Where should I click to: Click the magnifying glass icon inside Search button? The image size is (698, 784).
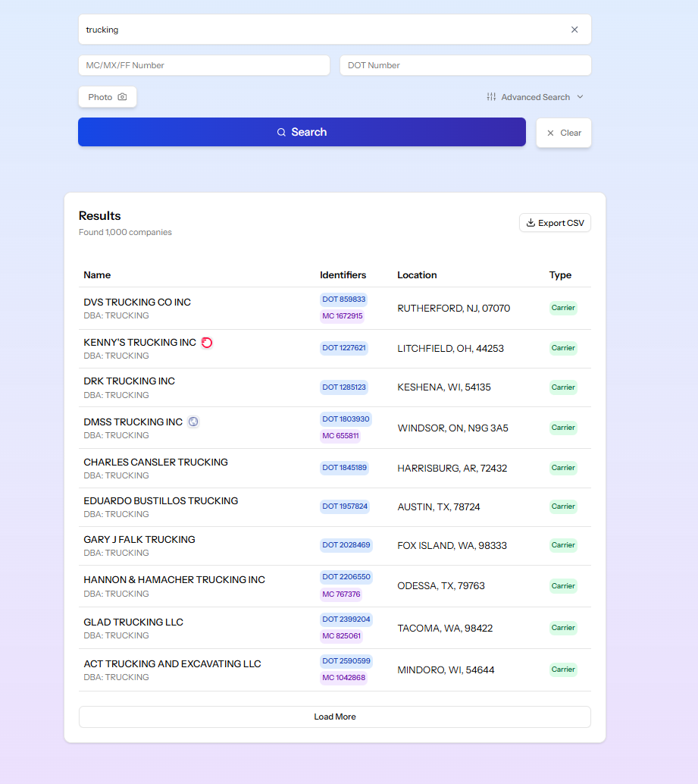281,132
